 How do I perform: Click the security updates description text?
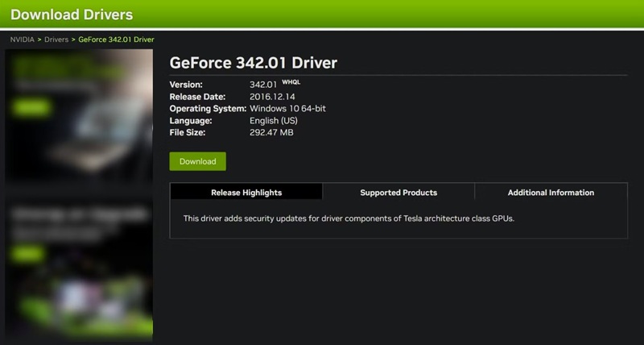pyautogui.click(x=349, y=218)
